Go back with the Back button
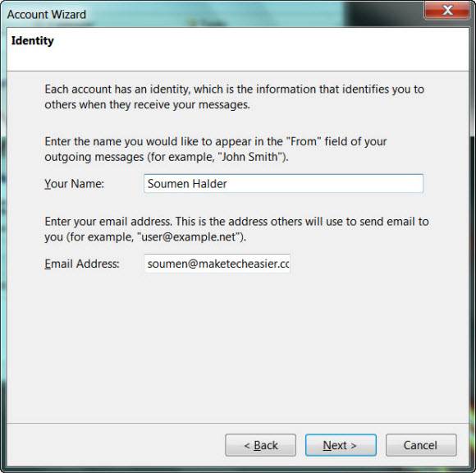 pos(260,445)
